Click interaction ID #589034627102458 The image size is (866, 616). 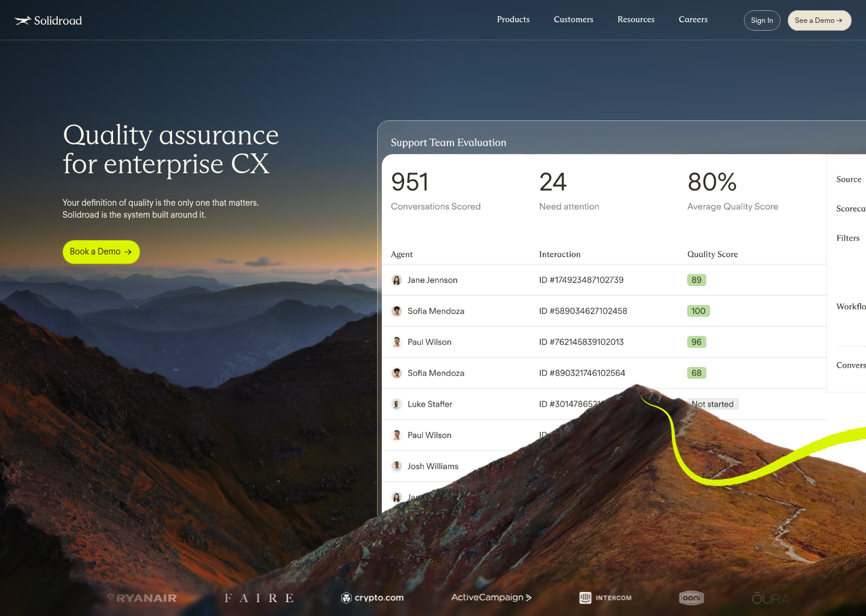click(583, 311)
